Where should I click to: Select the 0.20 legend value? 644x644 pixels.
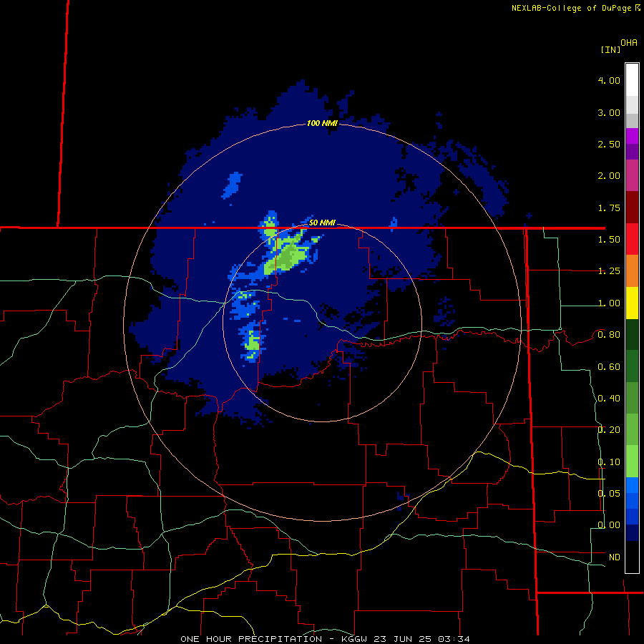(x=609, y=430)
